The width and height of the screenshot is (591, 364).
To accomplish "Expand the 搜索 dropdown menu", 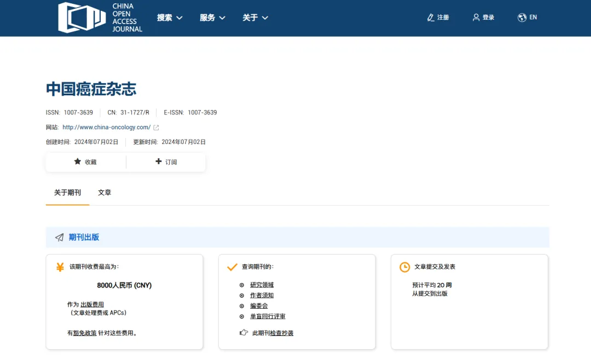I will point(170,18).
